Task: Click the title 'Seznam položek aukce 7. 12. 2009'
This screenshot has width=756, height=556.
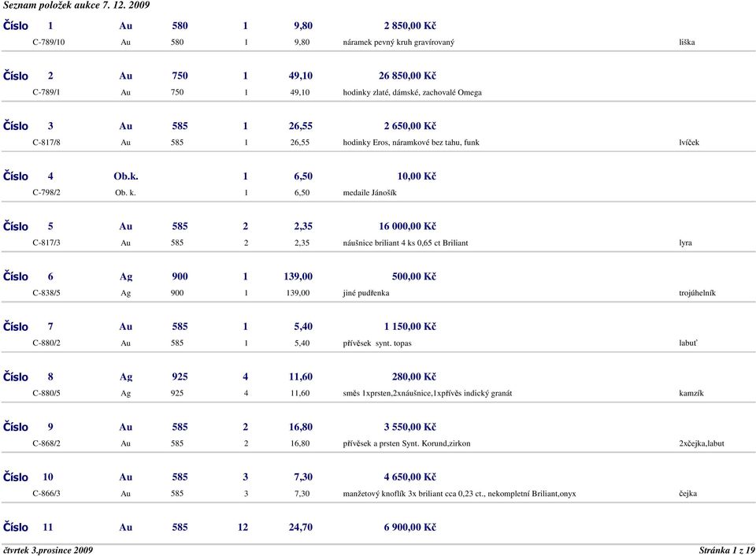Action: pos(76,6)
